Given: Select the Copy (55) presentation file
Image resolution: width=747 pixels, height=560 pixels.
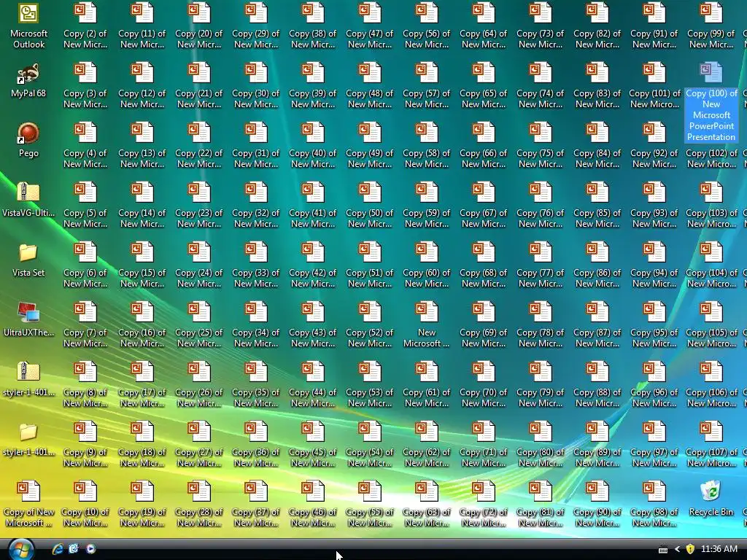Looking at the screenshot, I should 370,505.
